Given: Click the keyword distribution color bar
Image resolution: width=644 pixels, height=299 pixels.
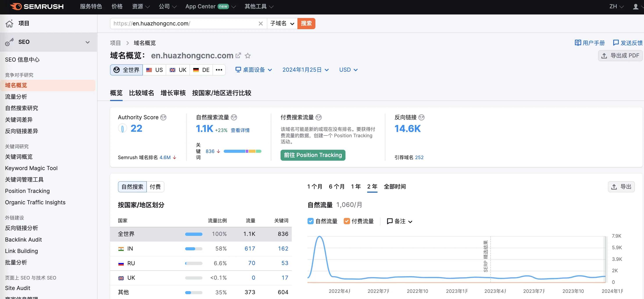Looking at the screenshot, I should 242,151.
